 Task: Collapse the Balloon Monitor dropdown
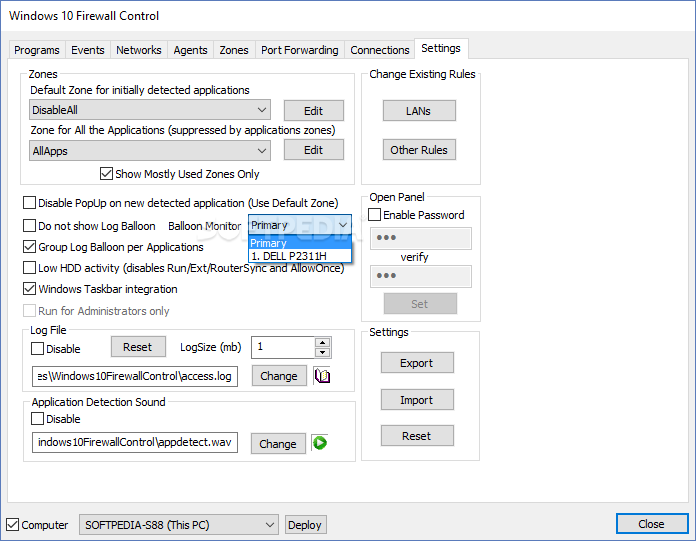point(343,225)
